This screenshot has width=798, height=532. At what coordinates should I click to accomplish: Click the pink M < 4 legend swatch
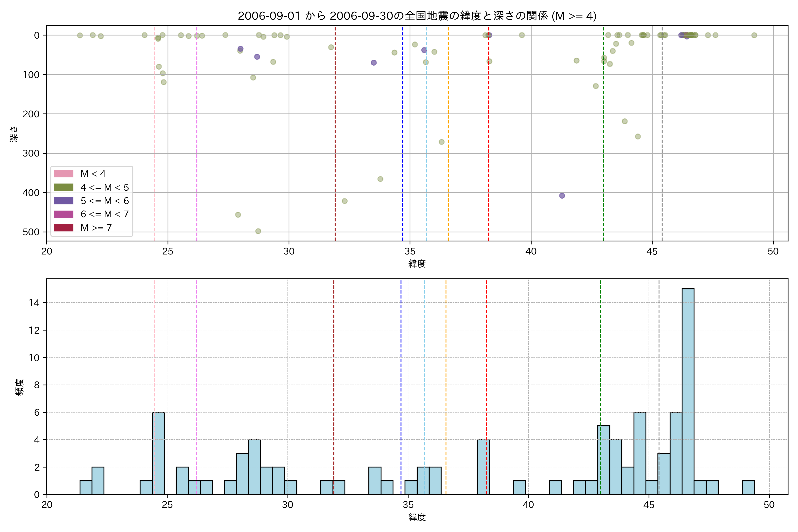pos(64,174)
